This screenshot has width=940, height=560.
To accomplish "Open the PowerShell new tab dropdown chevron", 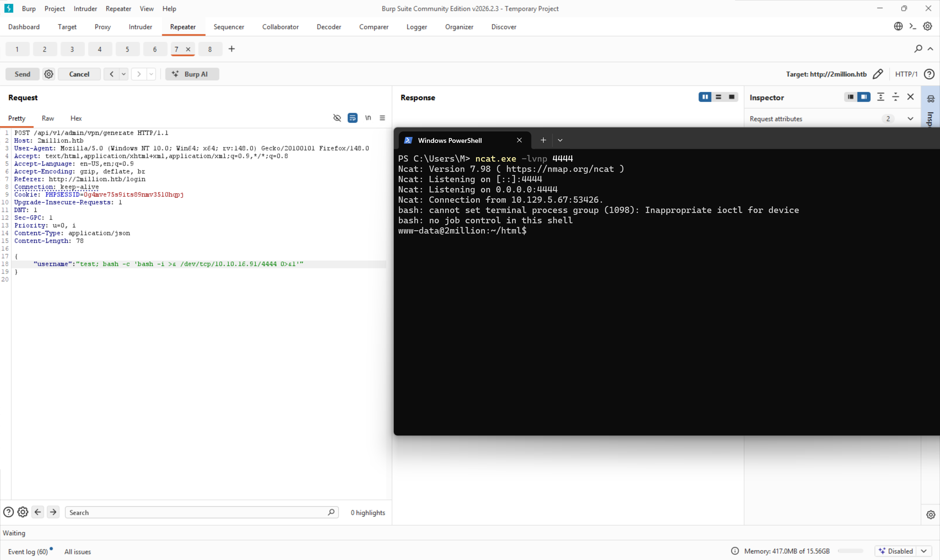I will pos(560,140).
